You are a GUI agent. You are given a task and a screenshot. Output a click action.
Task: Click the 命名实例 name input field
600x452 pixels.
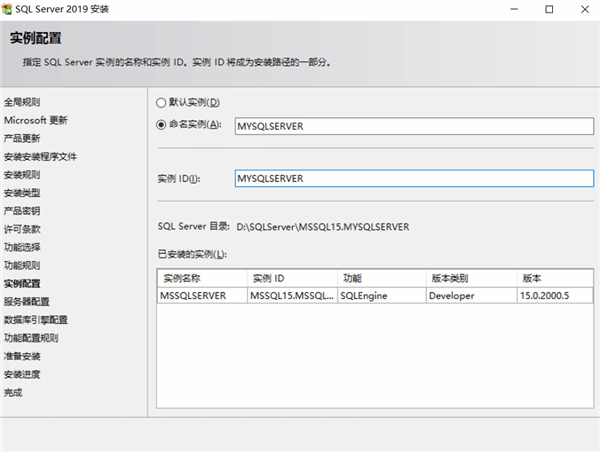coord(413,126)
